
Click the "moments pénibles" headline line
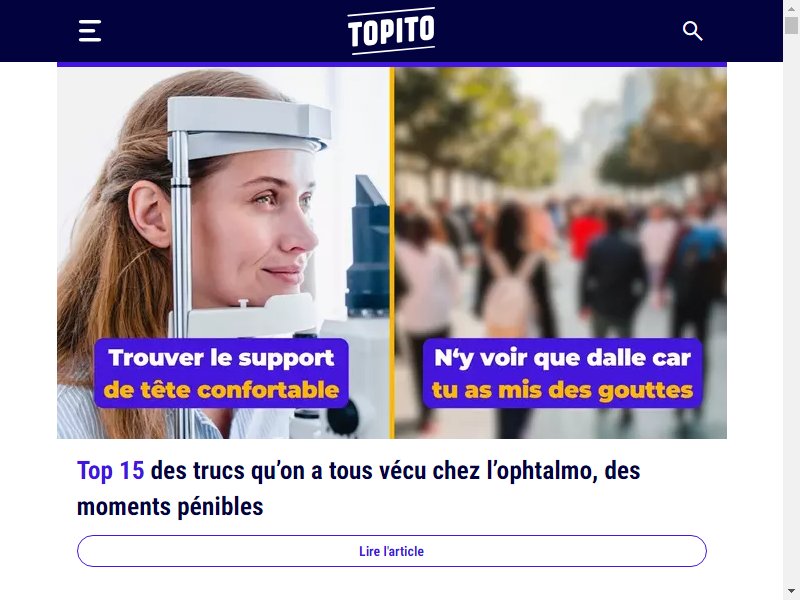tap(170, 507)
